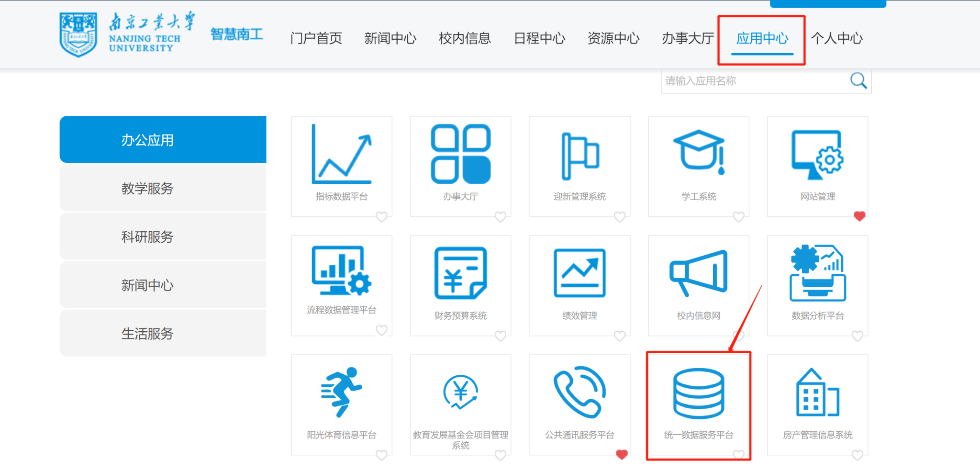Favorite 绩效管理 with its heart
Screen dimensions: 980x471
620,336
